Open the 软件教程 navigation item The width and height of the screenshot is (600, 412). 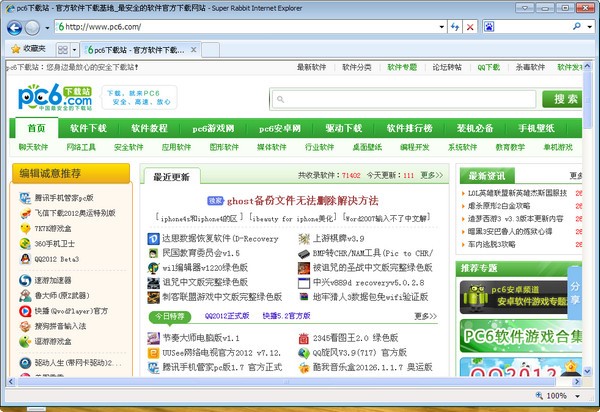click(149, 128)
